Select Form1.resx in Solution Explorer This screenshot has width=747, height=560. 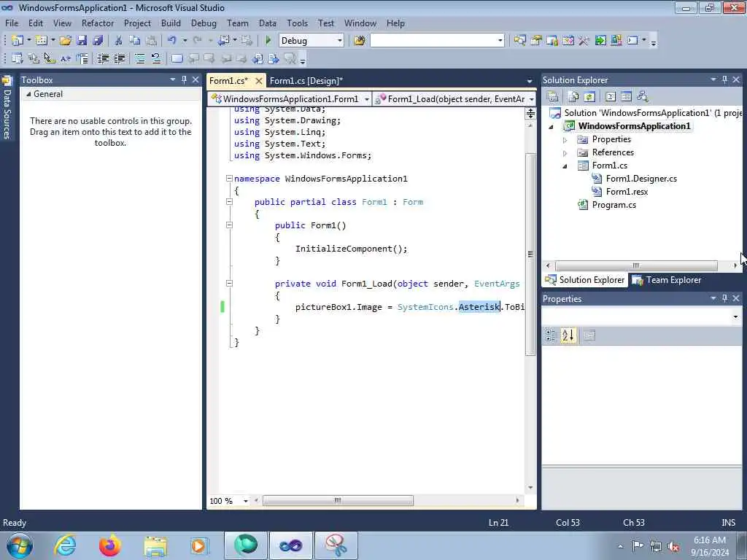(x=627, y=192)
